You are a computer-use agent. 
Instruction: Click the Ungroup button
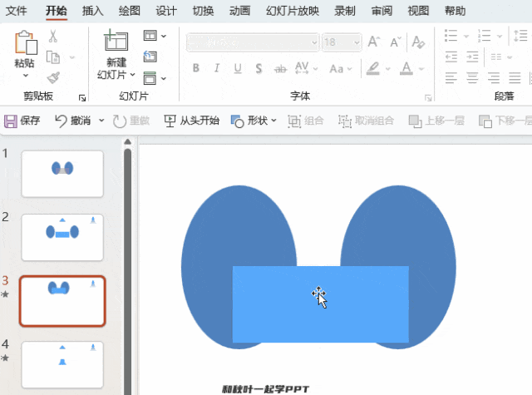coord(366,121)
